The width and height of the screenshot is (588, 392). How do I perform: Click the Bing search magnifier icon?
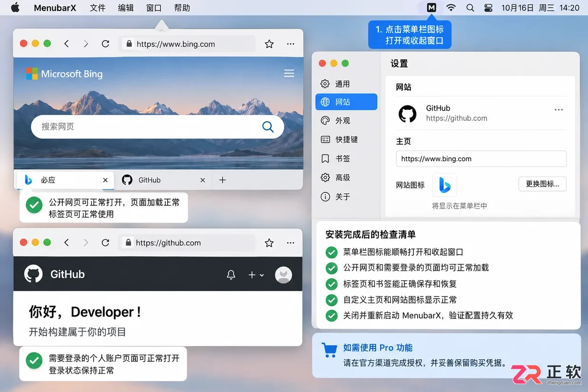click(x=268, y=127)
